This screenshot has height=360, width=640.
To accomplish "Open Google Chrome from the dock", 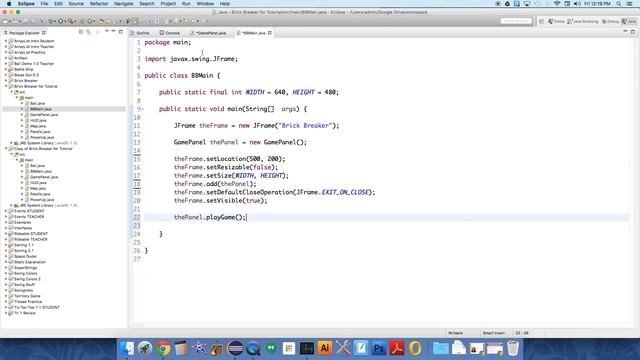I will click(163, 348).
